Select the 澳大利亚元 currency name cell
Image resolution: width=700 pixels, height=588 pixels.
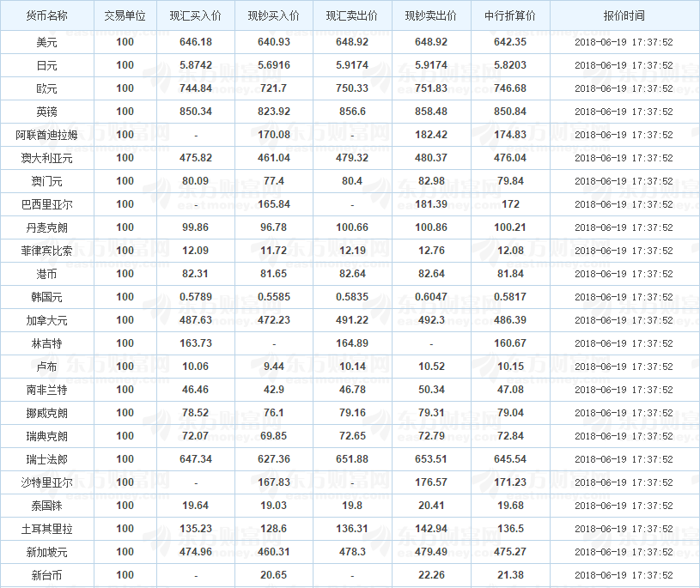point(47,159)
